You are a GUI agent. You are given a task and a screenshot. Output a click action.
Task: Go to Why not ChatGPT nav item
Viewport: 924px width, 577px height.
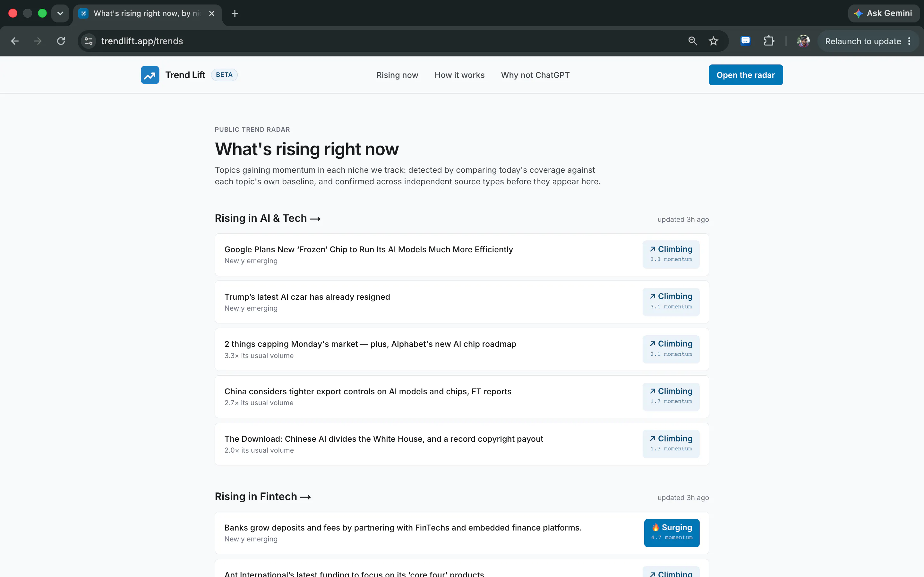[535, 75]
